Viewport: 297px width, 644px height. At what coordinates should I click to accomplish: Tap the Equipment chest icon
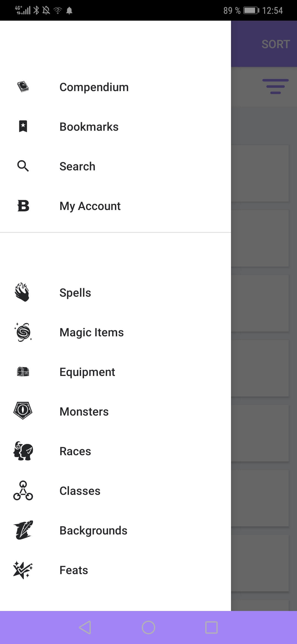click(23, 372)
